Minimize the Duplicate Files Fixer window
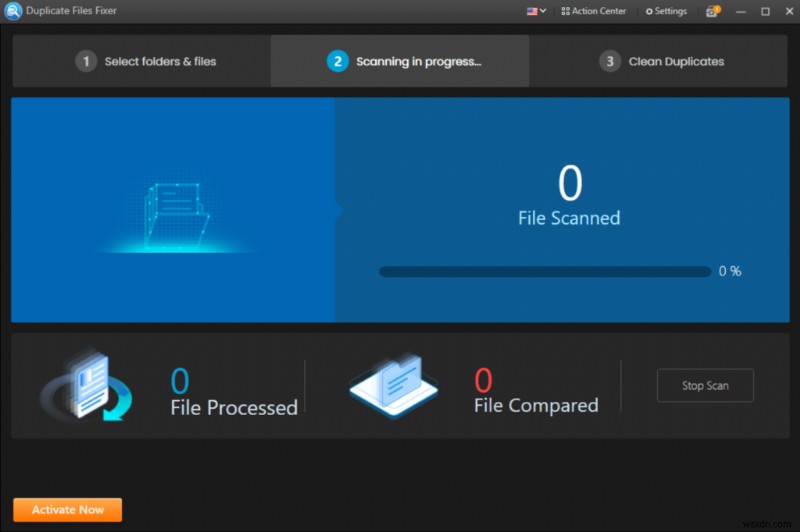800x532 pixels. click(741, 11)
